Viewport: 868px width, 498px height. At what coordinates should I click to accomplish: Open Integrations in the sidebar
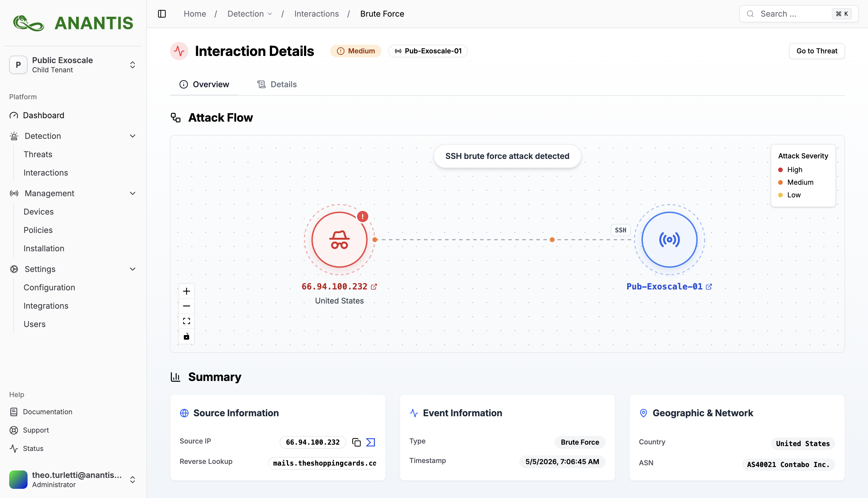(x=46, y=306)
